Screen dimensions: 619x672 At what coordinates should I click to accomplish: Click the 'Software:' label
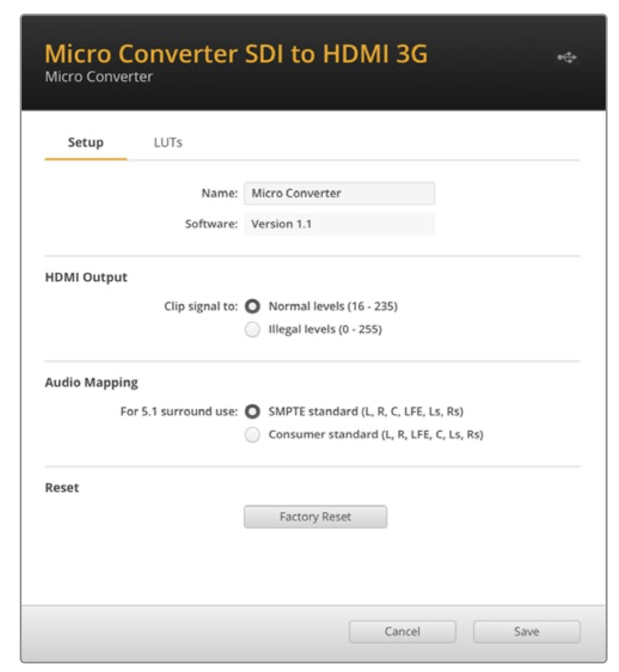(x=211, y=224)
